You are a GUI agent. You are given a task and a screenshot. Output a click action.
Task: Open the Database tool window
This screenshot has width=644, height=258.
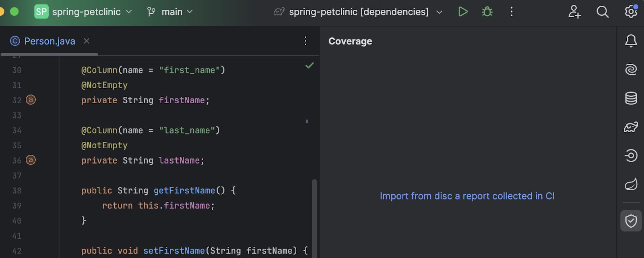point(631,98)
